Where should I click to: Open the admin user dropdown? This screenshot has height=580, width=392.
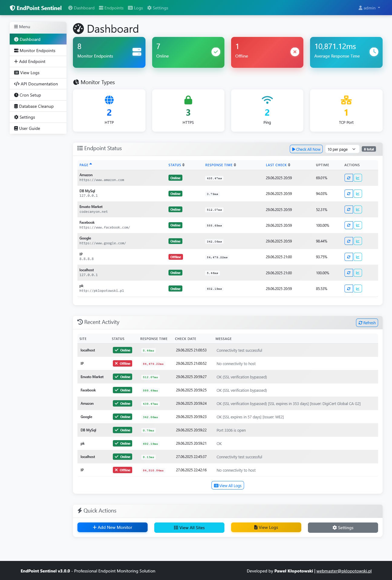click(369, 8)
